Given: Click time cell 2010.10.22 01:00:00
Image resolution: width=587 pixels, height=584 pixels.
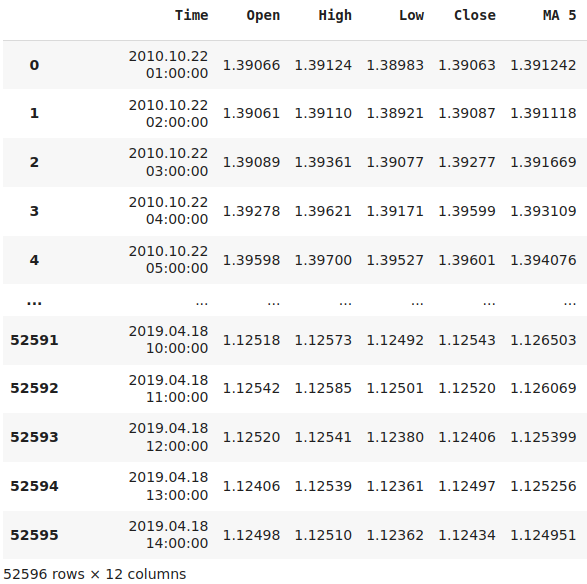Looking at the screenshot, I should (x=168, y=65).
